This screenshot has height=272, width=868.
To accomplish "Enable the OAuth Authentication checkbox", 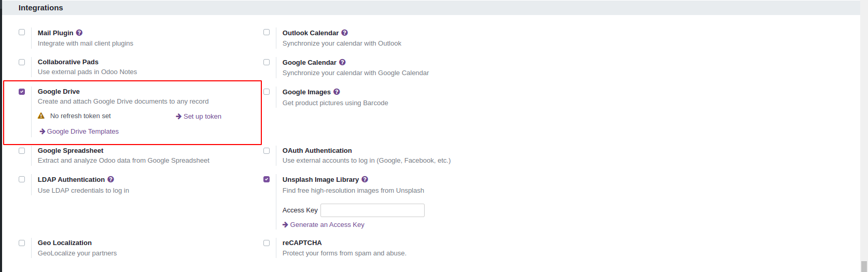I will click(267, 151).
